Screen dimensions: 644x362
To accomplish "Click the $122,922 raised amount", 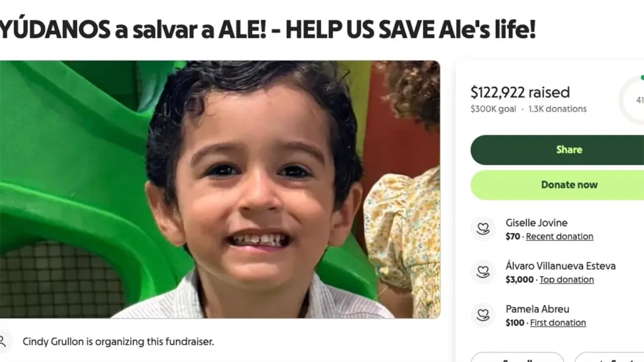I will pyautogui.click(x=520, y=92).
